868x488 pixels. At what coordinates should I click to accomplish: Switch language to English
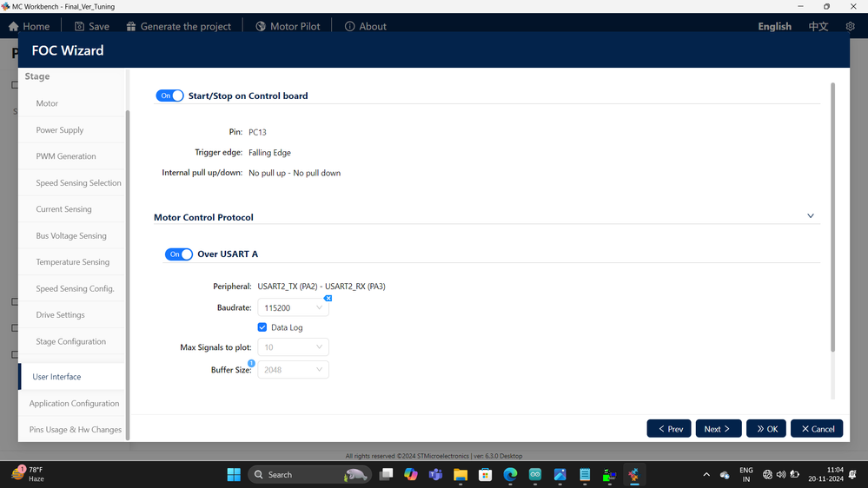point(774,27)
